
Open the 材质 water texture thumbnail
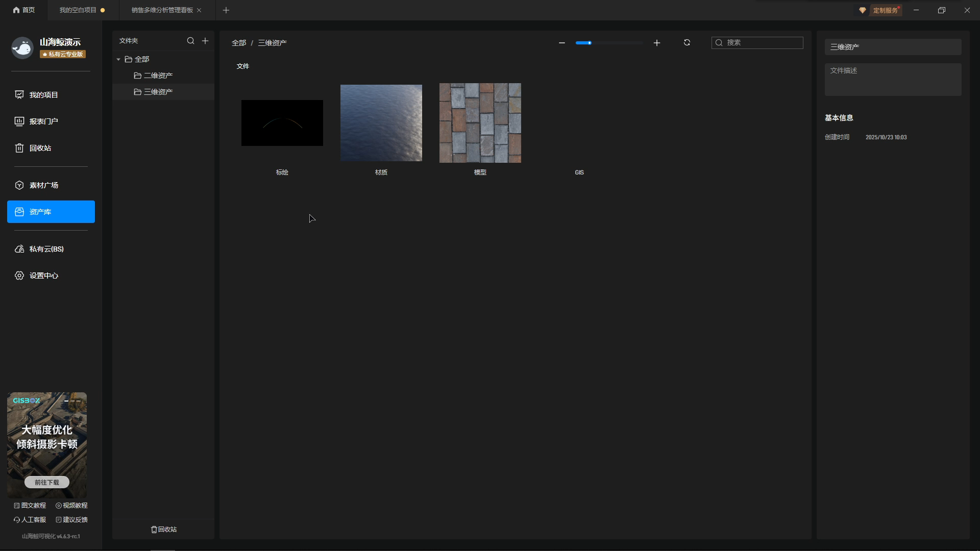(381, 123)
